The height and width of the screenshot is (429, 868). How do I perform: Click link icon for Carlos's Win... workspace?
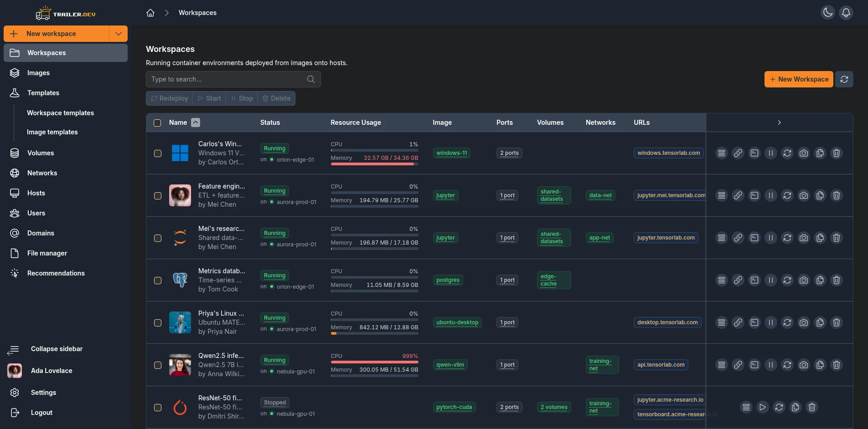(x=738, y=153)
